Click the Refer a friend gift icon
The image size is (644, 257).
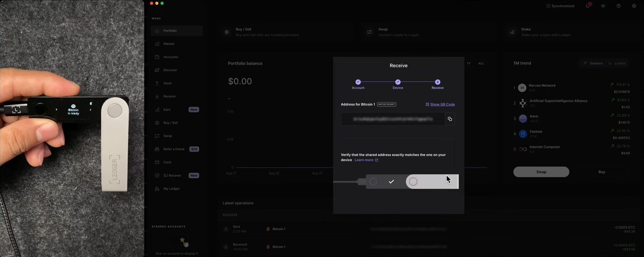pyautogui.click(x=157, y=149)
